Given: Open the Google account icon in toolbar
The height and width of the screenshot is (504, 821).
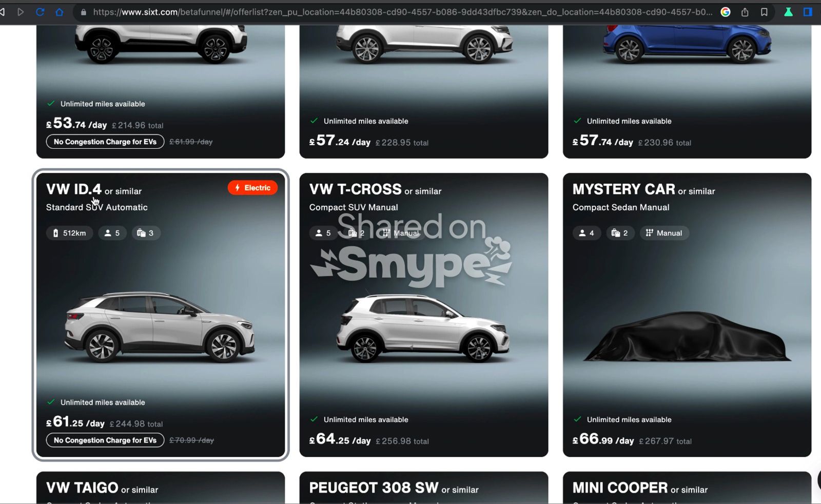Looking at the screenshot, I should (x=726, y=12).
